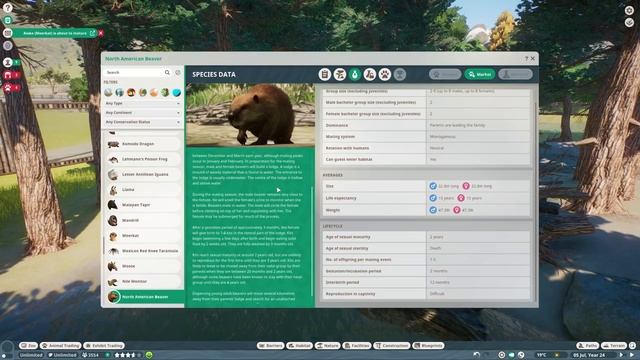Image resolution: width=640 pixels, height=360 pixels.
Task: Click the Age of sexual maturity row
Action: tap(427, 237)
